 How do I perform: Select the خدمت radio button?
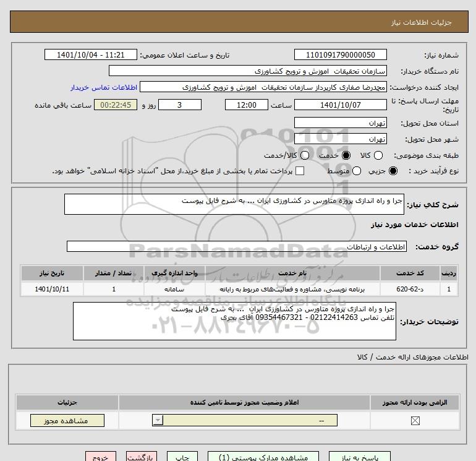(346, 155)
